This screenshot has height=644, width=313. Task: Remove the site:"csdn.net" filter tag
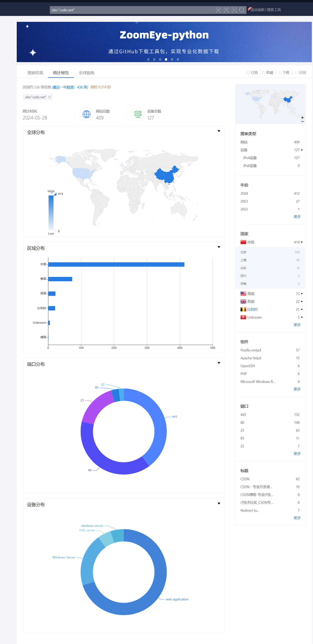pyautogui.click(x=49, y=97)
